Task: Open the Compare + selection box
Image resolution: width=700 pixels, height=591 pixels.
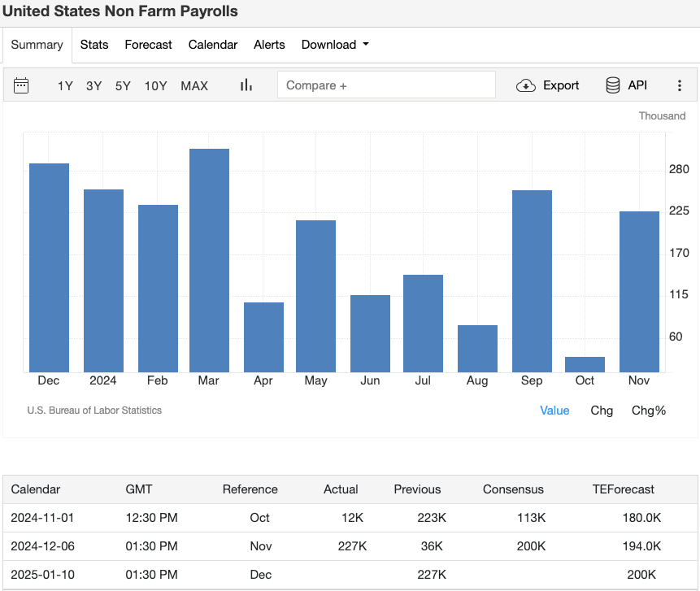Action: pos(386,85)
